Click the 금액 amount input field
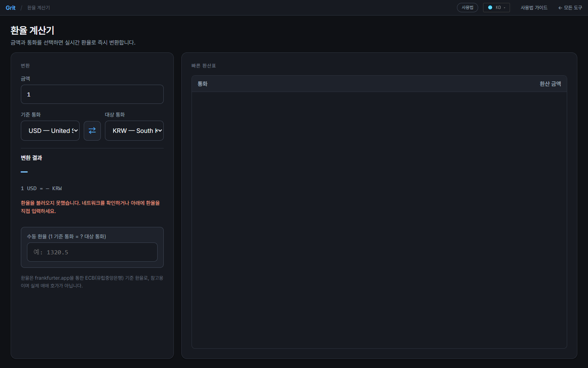Screen dimensions: 588x368 [x=92, y=94]
